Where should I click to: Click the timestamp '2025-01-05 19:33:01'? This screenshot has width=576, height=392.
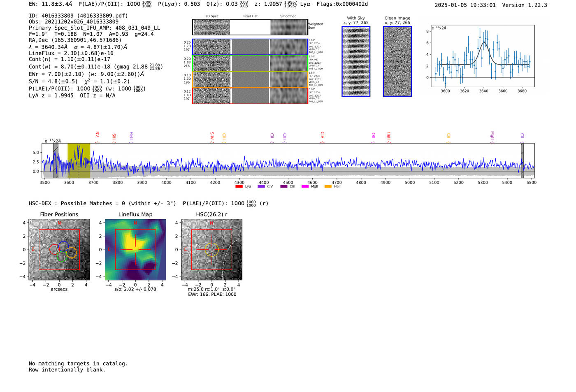pyautogui.click(x=465, y=5)
